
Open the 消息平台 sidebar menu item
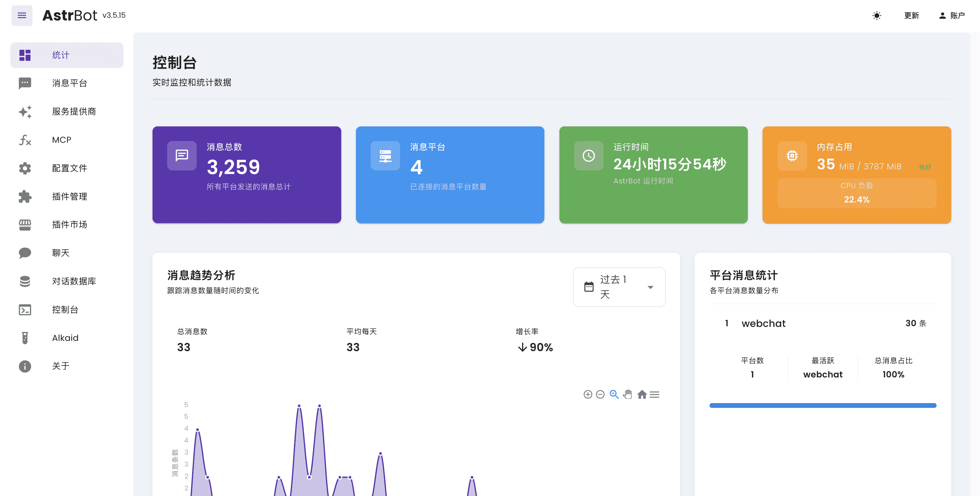(x=69, y=83)
